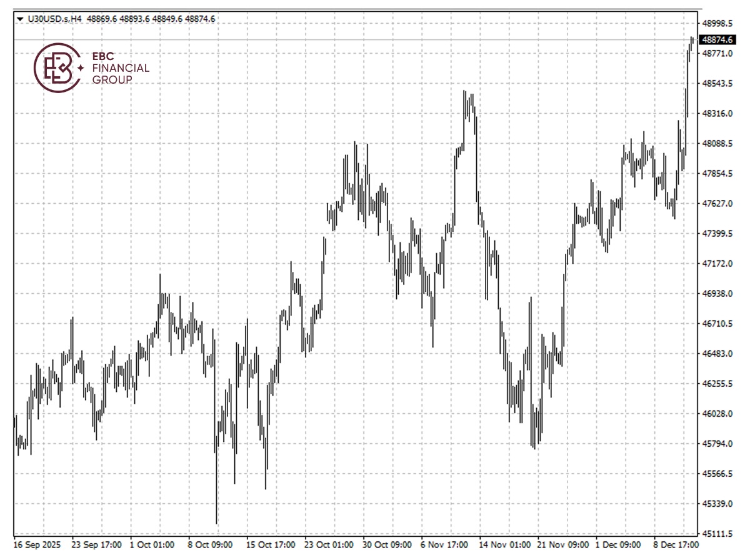Screen dimensions: 750x560
Task: Click the 47627.0 price scale label
Action: click(717, 204)
